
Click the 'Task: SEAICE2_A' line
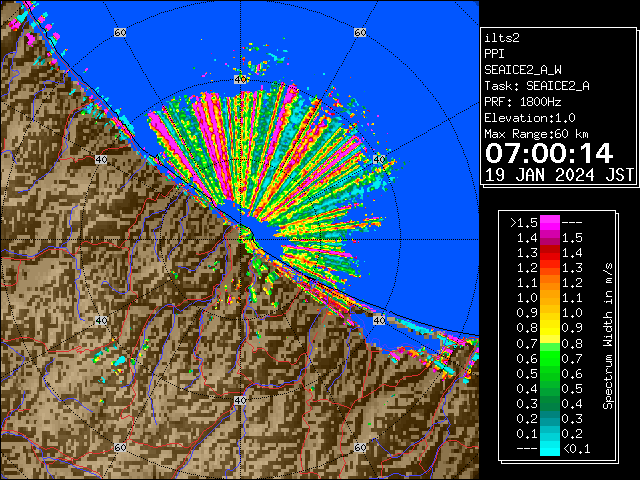(537, 86)
